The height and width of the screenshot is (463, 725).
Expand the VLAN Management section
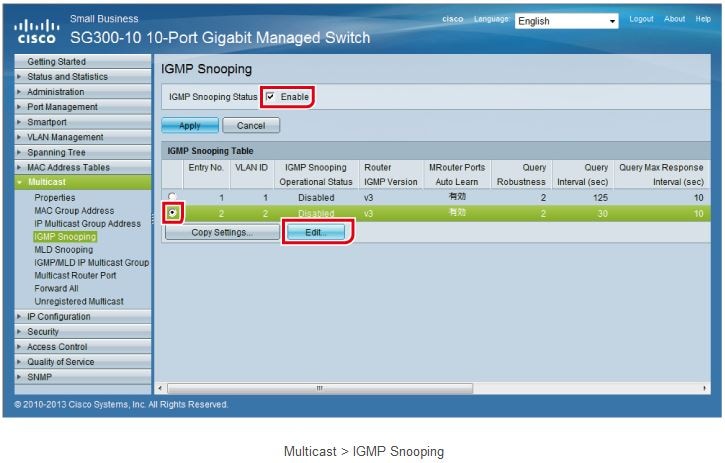tap(64, 137)
